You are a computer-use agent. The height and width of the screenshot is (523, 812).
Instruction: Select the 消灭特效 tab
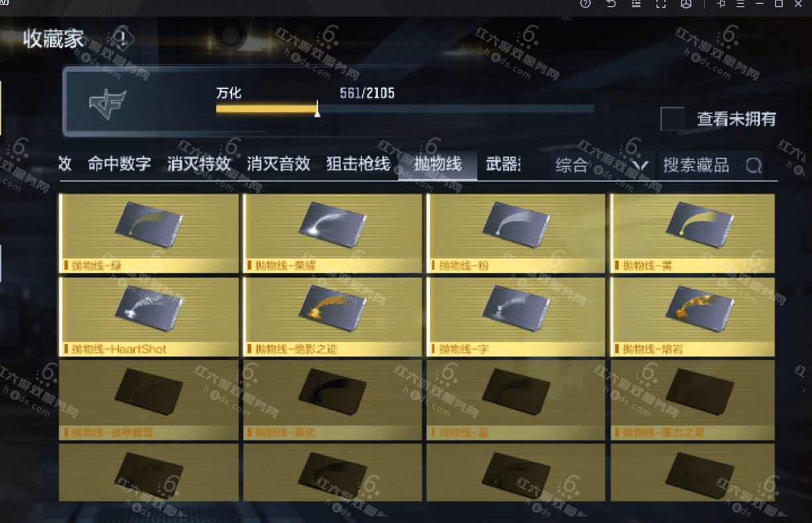(x=199, y=164)
